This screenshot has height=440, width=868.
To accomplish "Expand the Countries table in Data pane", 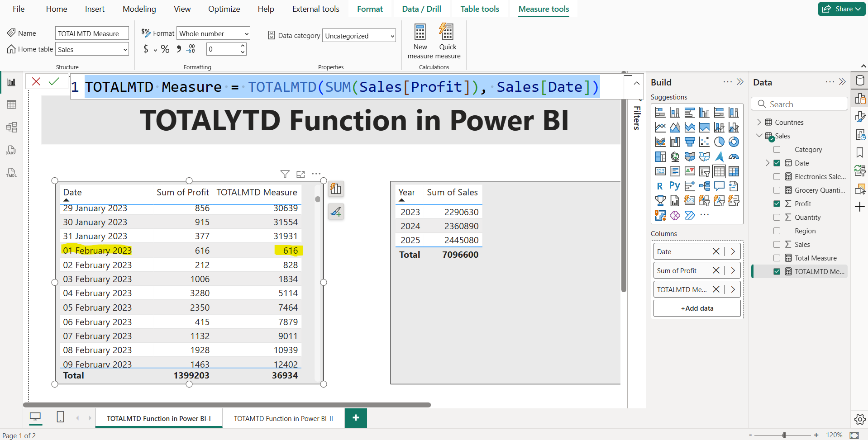I will 759,122.
